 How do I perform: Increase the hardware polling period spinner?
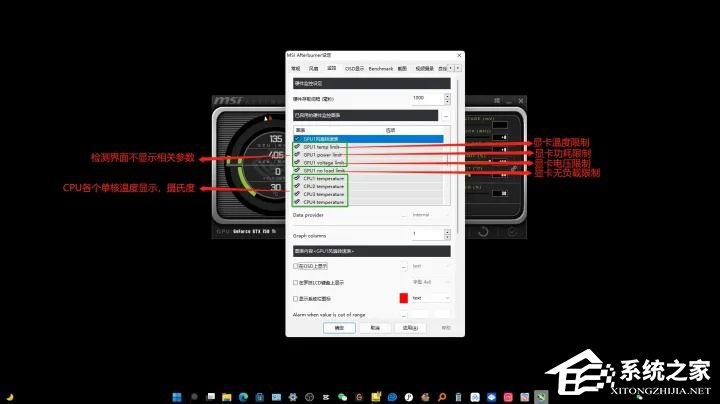tap(447, 96)
